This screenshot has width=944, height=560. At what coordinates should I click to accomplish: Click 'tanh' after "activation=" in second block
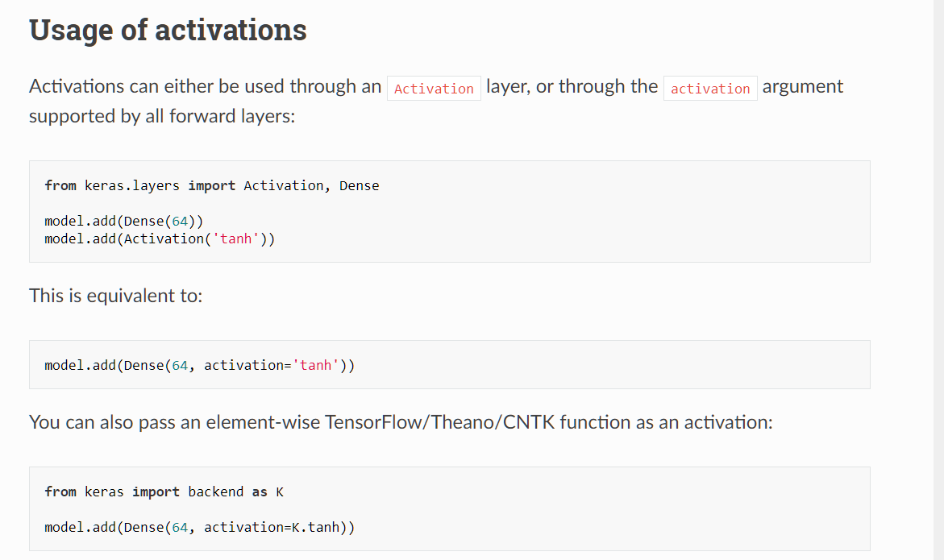pyautogui.click(x=315, y=365)
